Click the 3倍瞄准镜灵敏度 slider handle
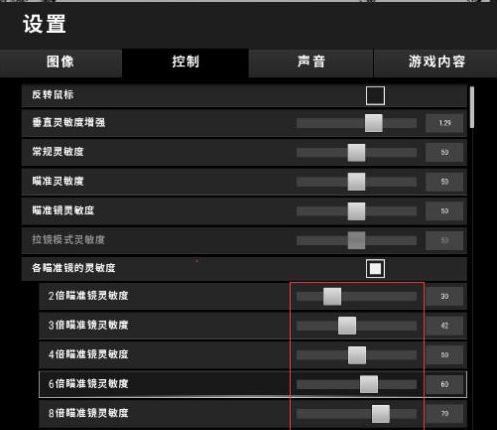Image resolution: width=500 pixels, height=430 pixels. (347, 326)
